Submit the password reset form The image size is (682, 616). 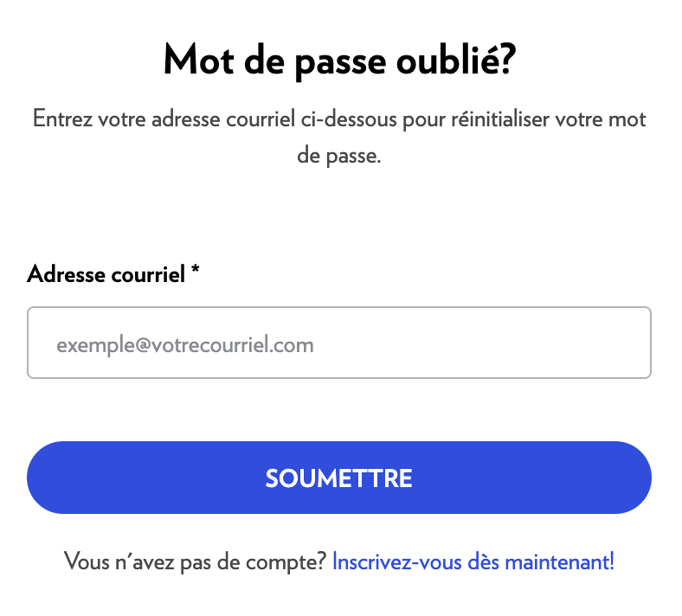tap(338, 478)
